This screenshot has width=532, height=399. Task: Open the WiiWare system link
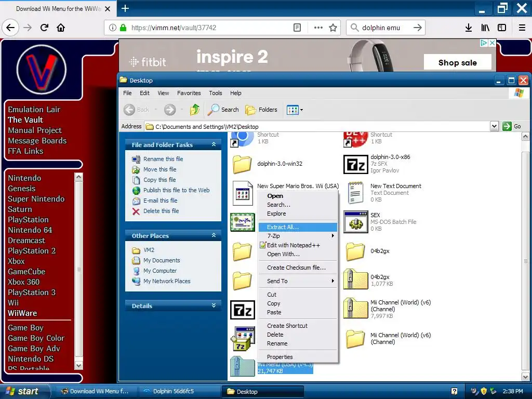point(22,313)
